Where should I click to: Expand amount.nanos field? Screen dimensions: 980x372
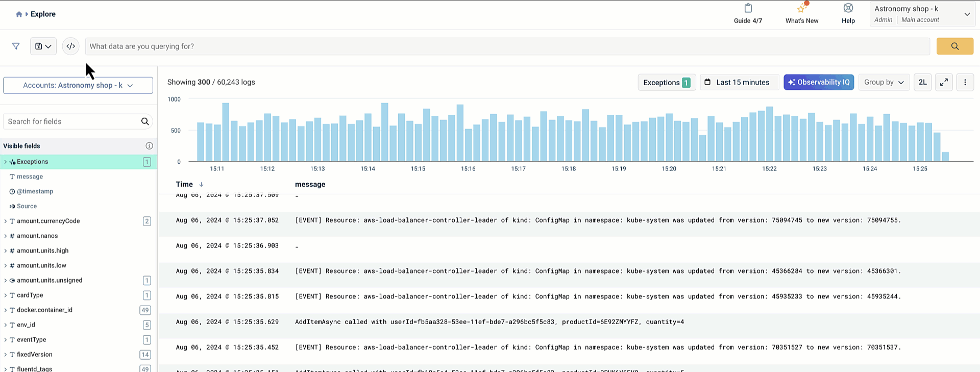[6, 236]
